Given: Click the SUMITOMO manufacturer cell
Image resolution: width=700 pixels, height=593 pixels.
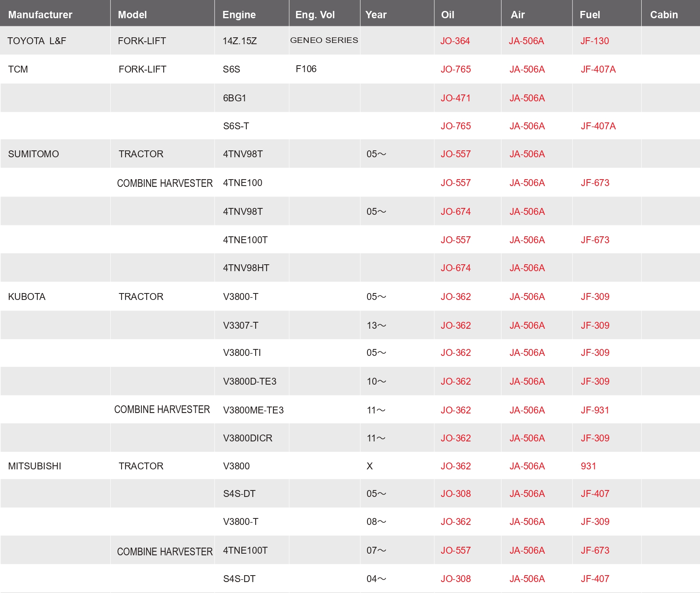Looking at the screenshot, I should click(x=34, y=154).
